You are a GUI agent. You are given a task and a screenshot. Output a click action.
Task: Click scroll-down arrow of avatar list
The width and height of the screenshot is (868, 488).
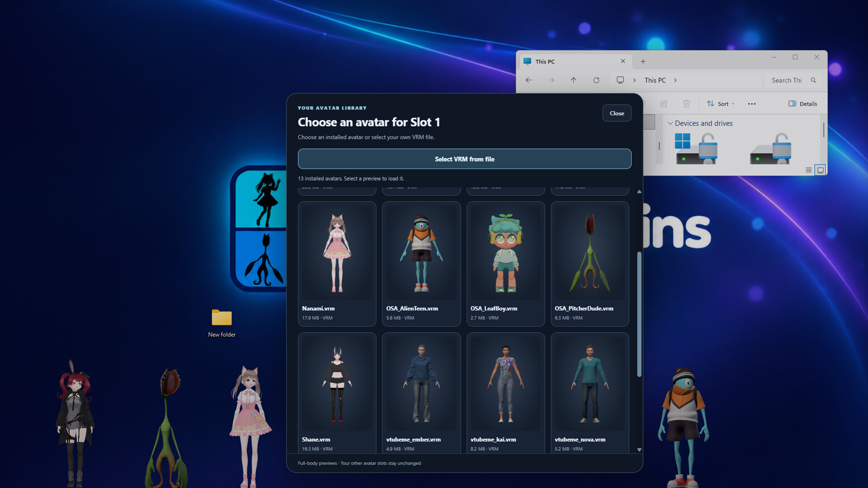tap(639, 450)
